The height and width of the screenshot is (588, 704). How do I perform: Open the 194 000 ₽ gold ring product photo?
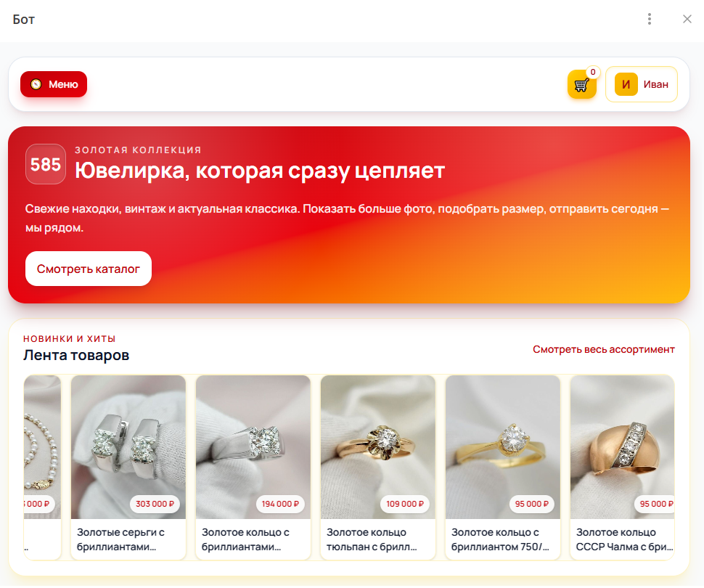tap(253, 447)
